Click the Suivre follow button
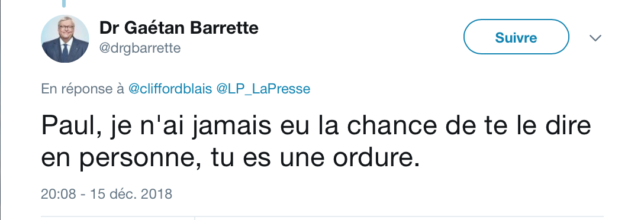Viewport: 644px width, 220px height. [x=516, y=37]
